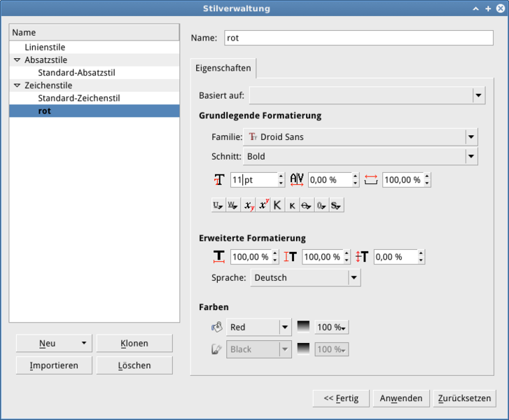Click the fill shade gradient icon next to Red
This screenshot has width=509, height=420.
(303, 327)
